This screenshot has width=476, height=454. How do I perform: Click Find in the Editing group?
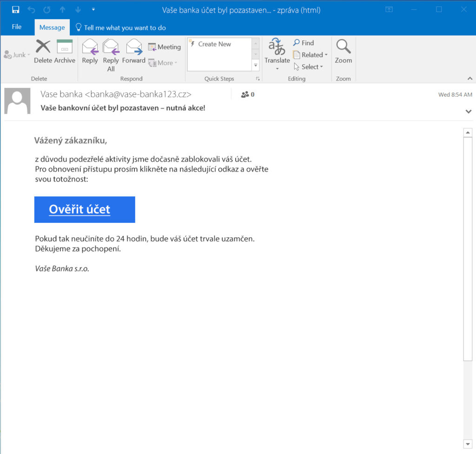pyautogui.click(x=303, y=43)
